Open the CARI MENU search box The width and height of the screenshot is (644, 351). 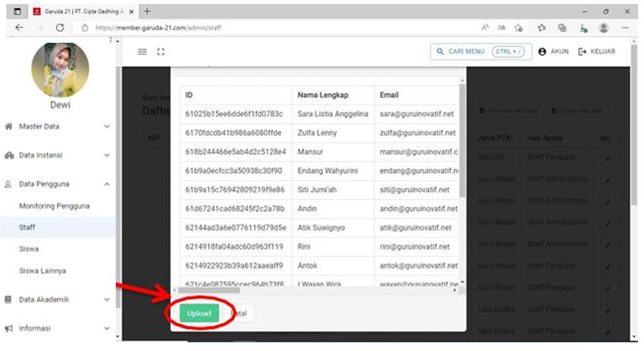pyautogui.click(x=481, y=52)
